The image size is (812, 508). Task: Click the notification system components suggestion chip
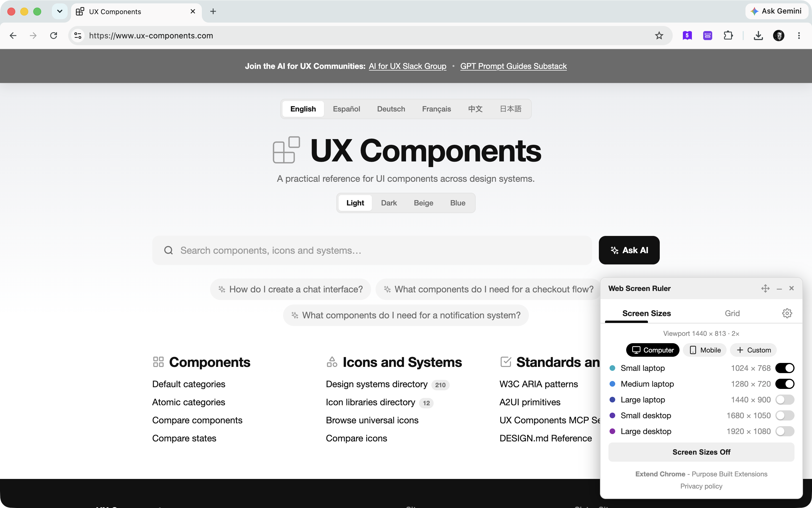coord(406,315)
